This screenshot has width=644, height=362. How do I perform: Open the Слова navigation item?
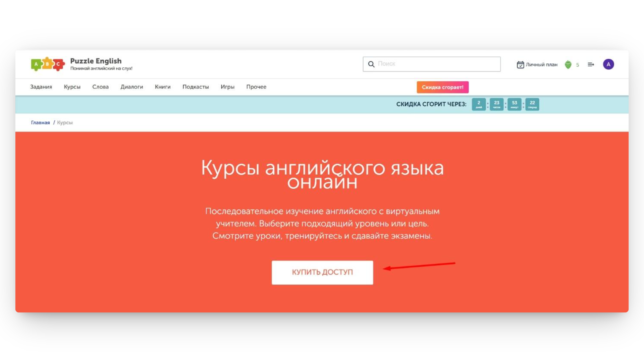coord(100,87)
